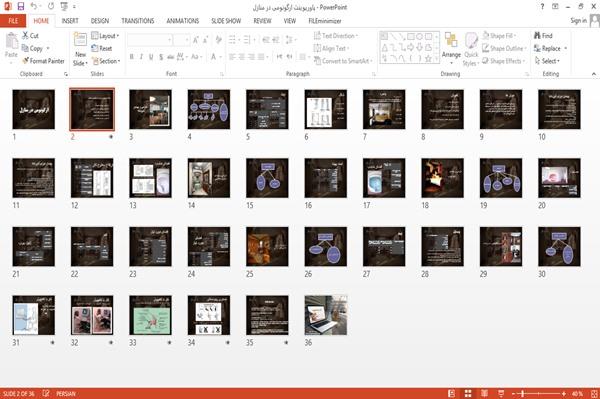Toggle Italic formatting
The image size is (600, 399).
[x=141, y=57]
